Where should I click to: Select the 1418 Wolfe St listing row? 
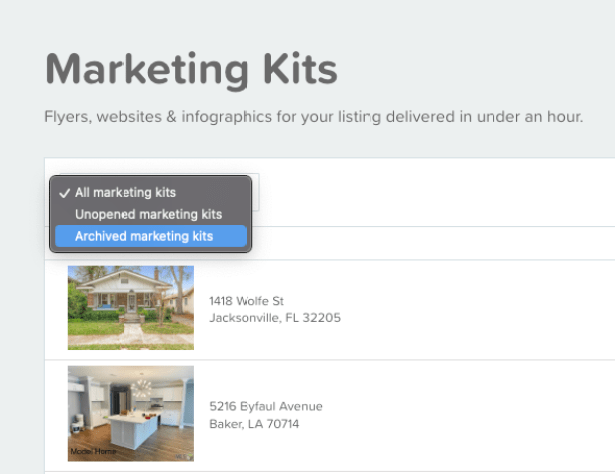pyautogui.click(x=330, y=310)
